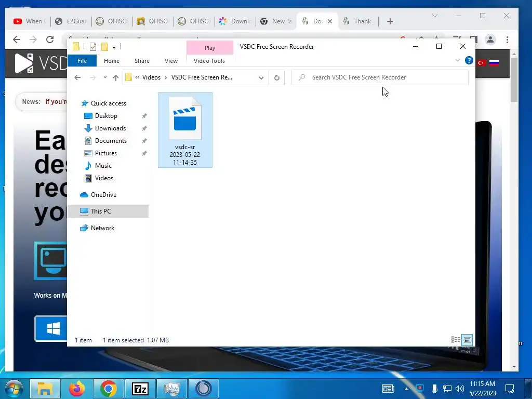Switch to the When YouTube tab in Chrome
532x399 pixels.
pos(29,21)
